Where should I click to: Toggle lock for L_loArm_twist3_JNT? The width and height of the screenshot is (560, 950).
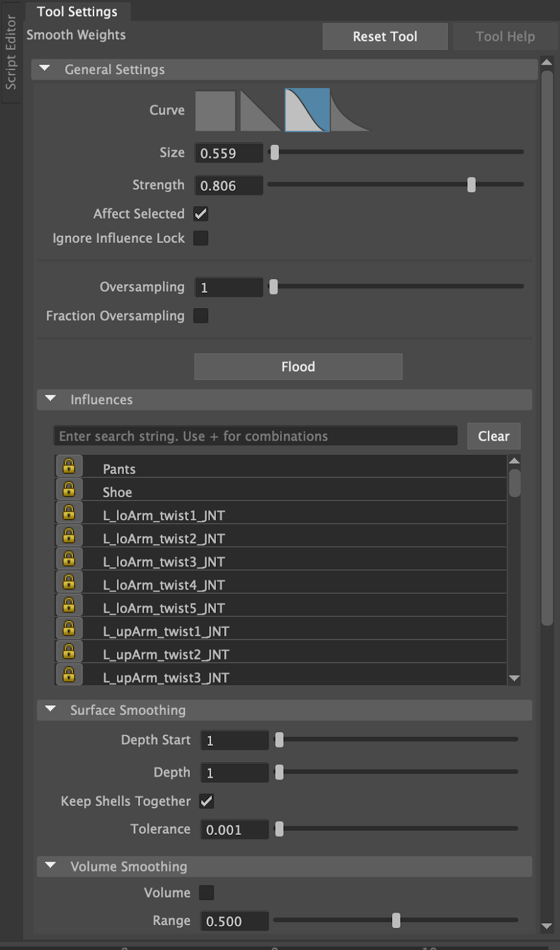pos(69,559)
